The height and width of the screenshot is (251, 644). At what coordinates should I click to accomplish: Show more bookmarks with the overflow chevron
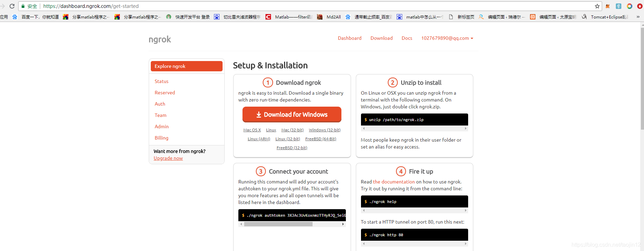click(x=638, y=17)
